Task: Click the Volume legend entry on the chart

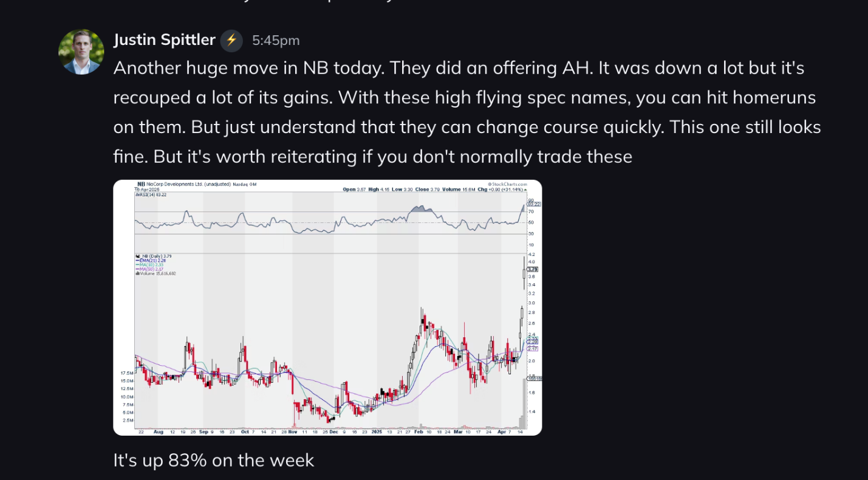Action: [156, 273]
